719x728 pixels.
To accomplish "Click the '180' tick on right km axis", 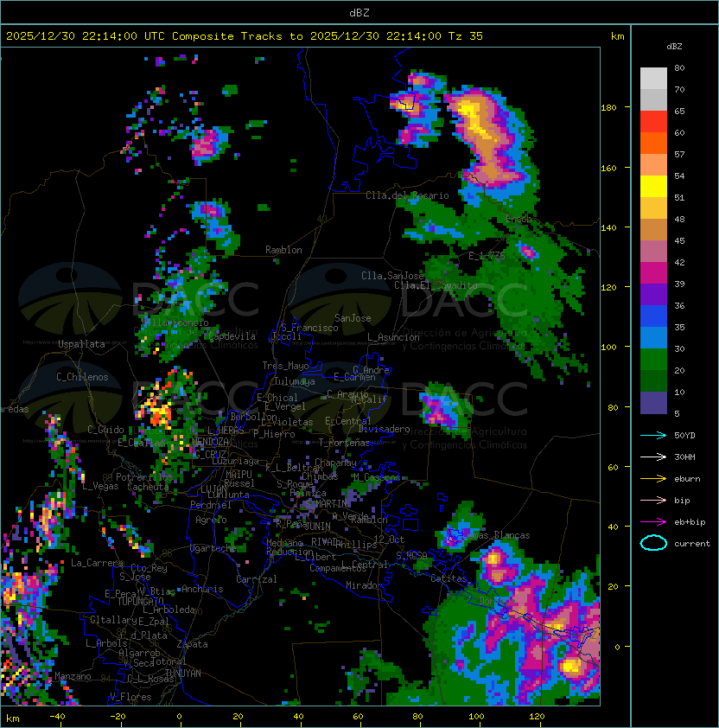I will (608, 108).
